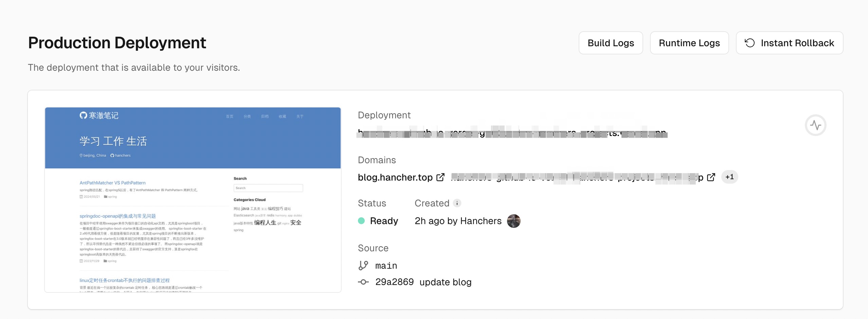Click the "update blog" commit message
The height and width of the screenshot is (319, 868).
pos(445,282)
